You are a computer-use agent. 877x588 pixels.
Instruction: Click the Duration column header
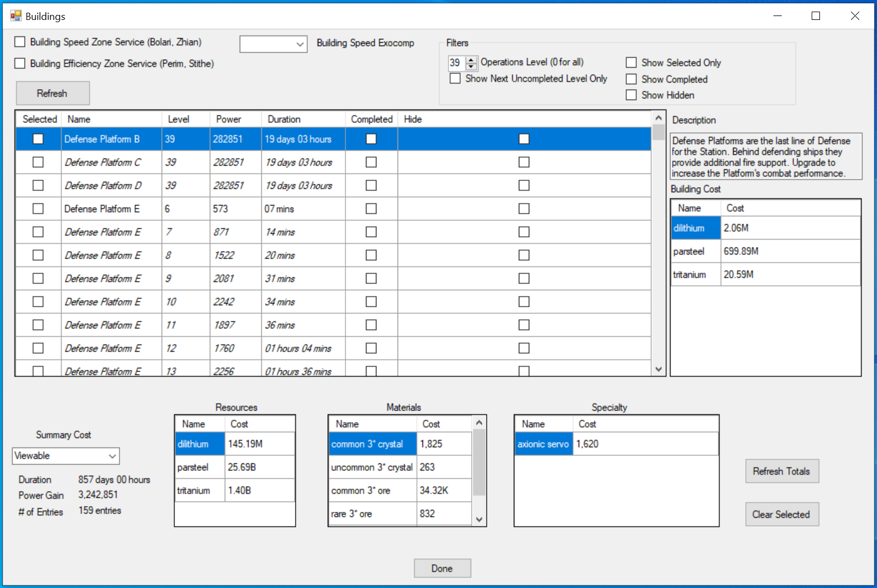[x=284, y=119]
